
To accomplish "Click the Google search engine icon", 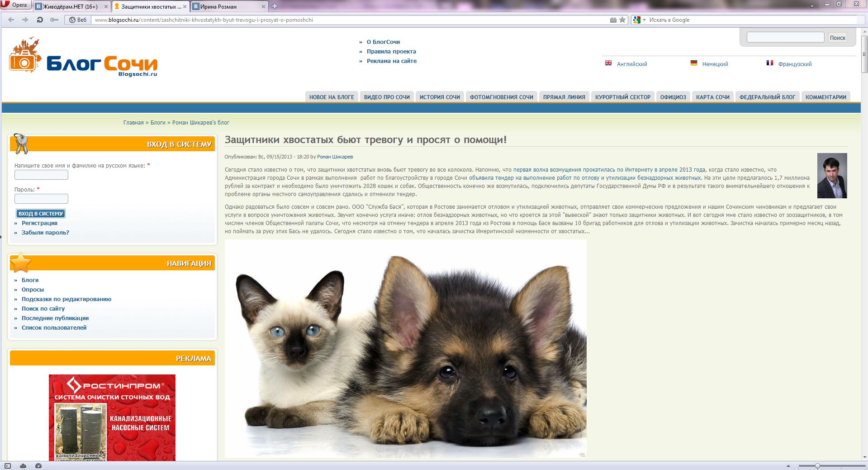I will (637, 20).
